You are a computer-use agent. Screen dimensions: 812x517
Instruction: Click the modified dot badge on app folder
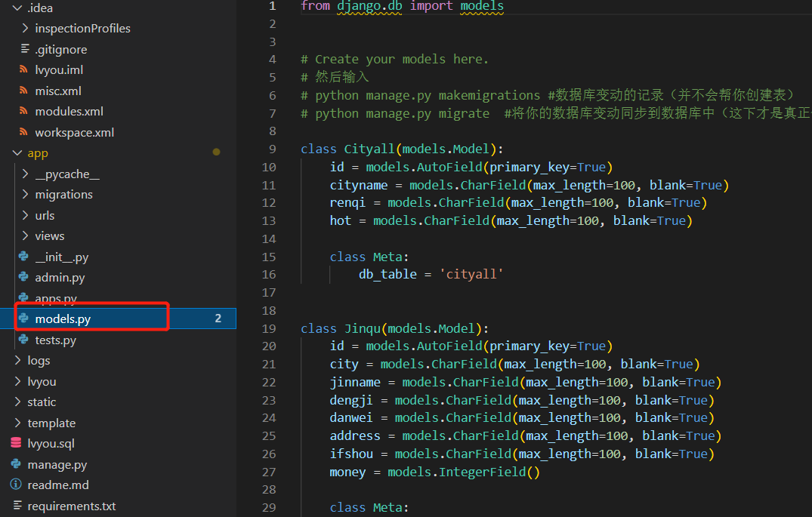(x=217, y=152)
